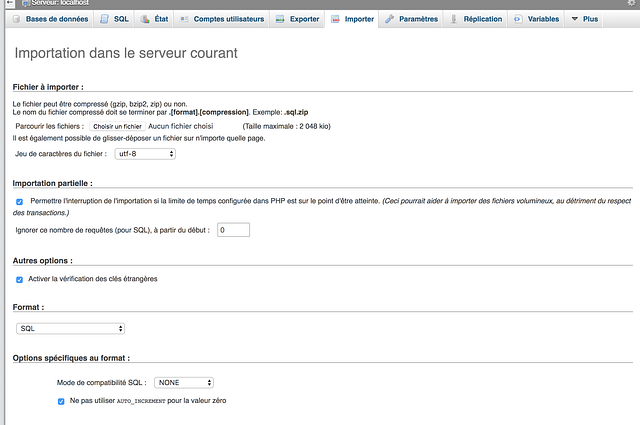The image size is (640, 425).
Task: Click the Plus dropdown triangle icon
Action: [x=575, y=19]
